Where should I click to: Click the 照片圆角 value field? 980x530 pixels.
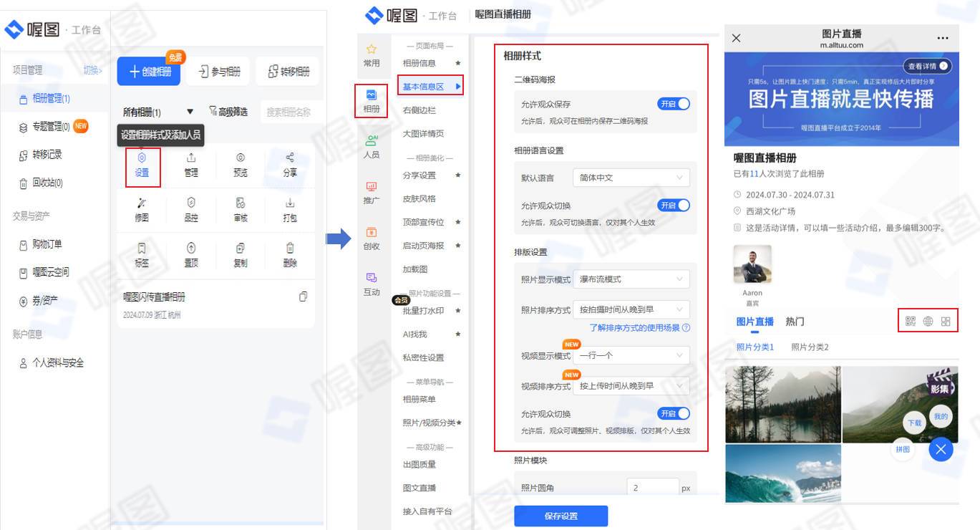(652, 488)
